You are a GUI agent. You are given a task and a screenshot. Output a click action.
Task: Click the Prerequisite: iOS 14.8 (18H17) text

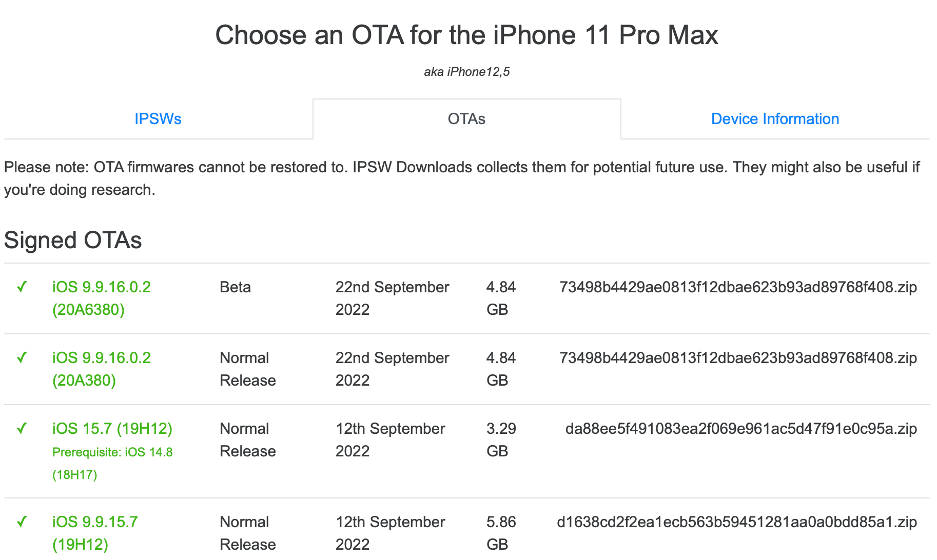click(112, 463)
